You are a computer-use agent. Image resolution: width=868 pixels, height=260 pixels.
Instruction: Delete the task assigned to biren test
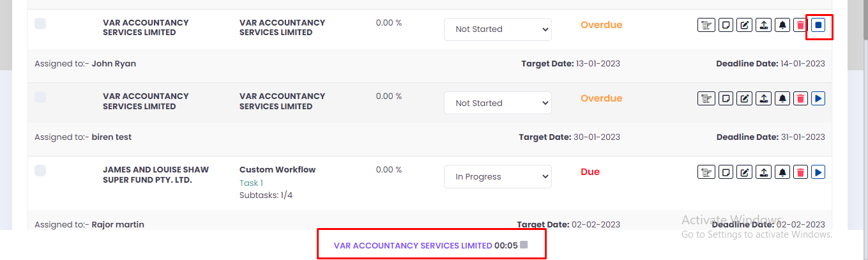800,98
